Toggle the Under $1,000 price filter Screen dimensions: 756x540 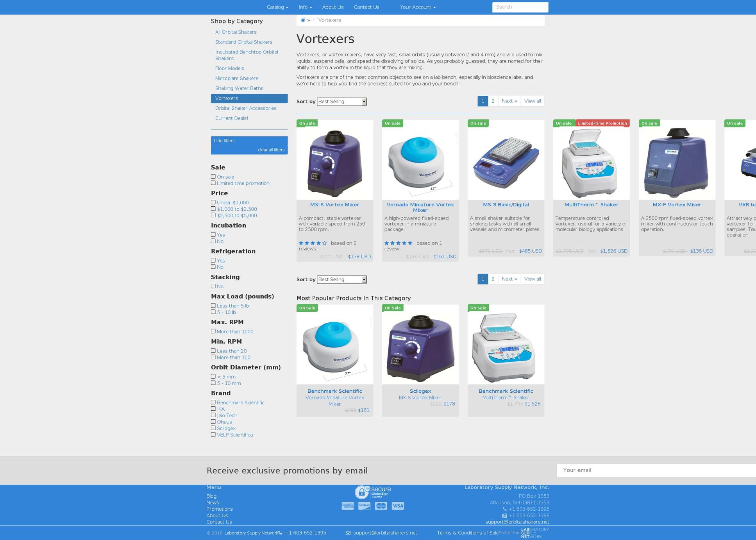click(x=213, y=202)
